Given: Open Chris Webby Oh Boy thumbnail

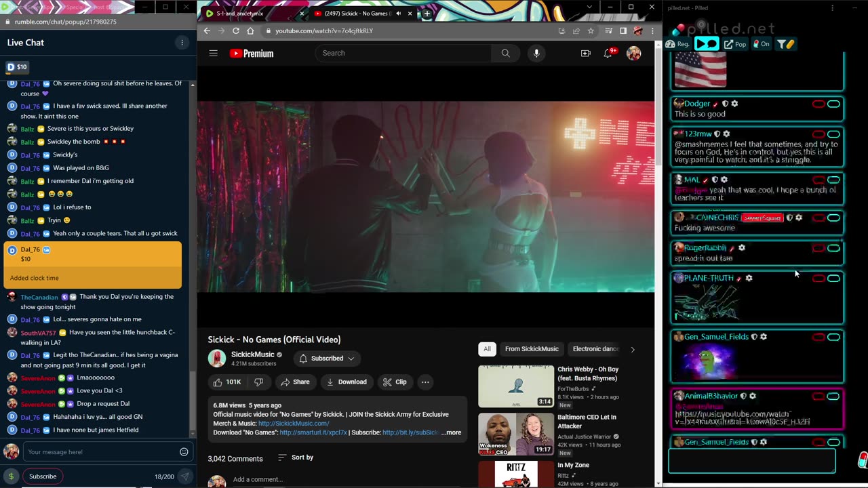Looking at the screenshot, I should point(516,386).
